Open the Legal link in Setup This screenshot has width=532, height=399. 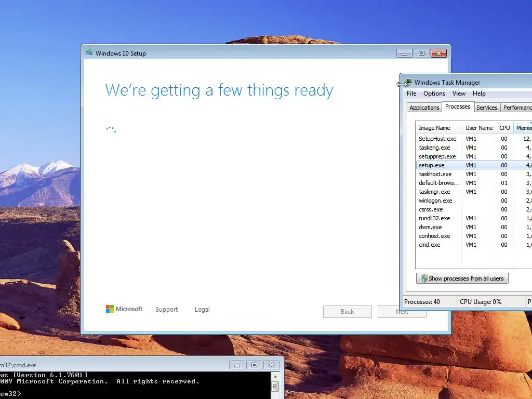[x=202, y=310]
